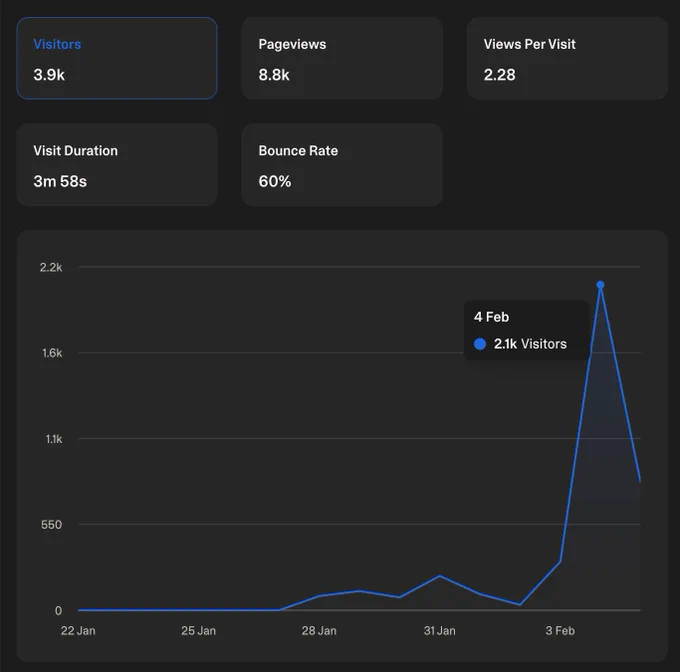
Task: Click the '0' y-axis label
Action: [x=59, y=611]
